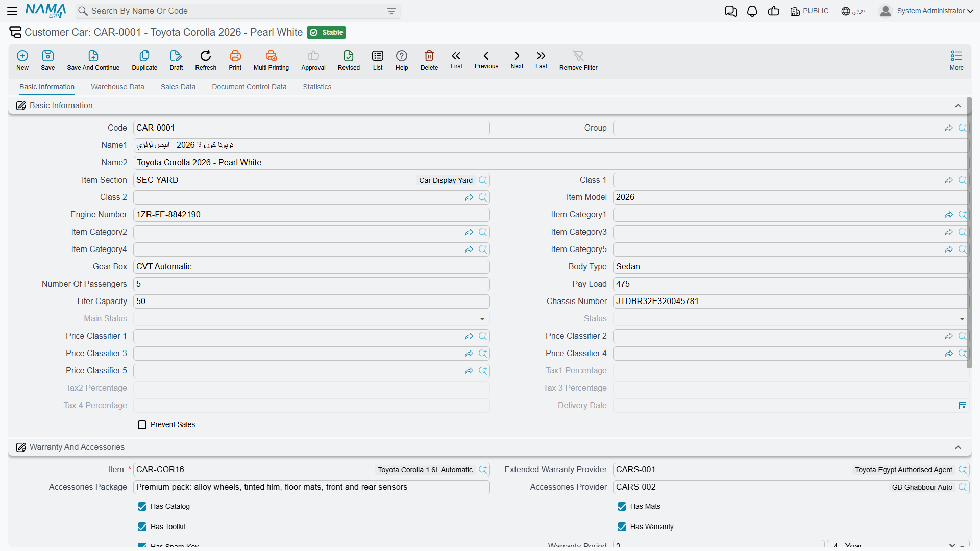Open System Administrator user menu
The image size is (980, 551).
(926, 11)
